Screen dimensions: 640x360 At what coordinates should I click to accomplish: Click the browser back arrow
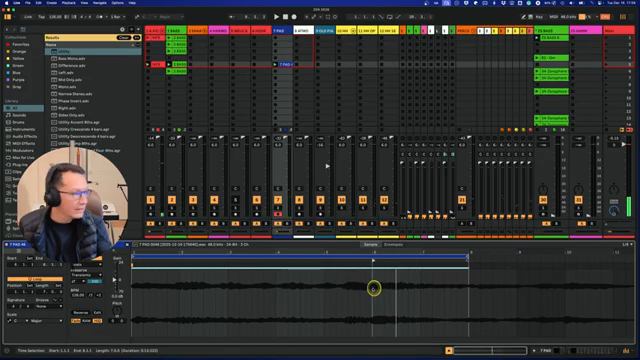pos(7,29)
